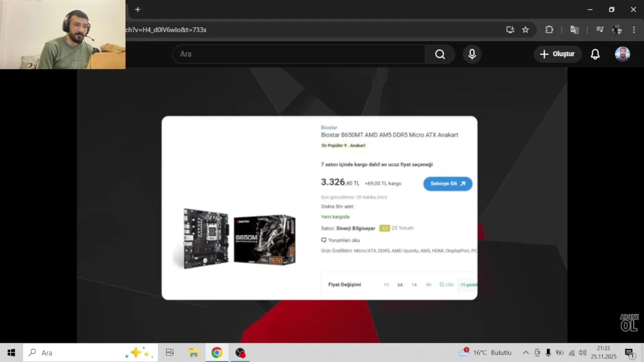Expand hidden system tray icons chevron
This screenshot has width=644, height=362.
point(526,353)
